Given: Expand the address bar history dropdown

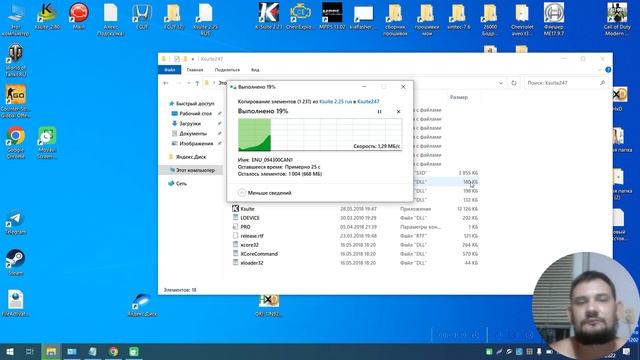Looking at the screenshot, I should (x=501, y=83).
